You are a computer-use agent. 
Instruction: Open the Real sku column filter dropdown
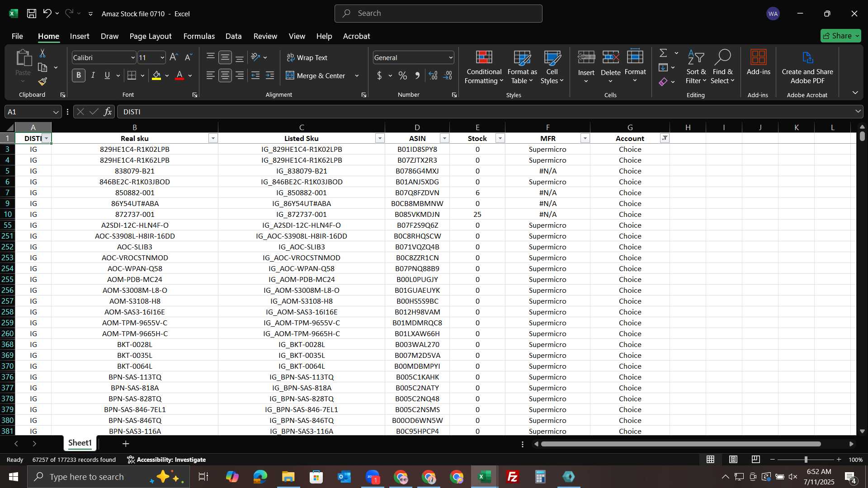(x=213, y=138)
